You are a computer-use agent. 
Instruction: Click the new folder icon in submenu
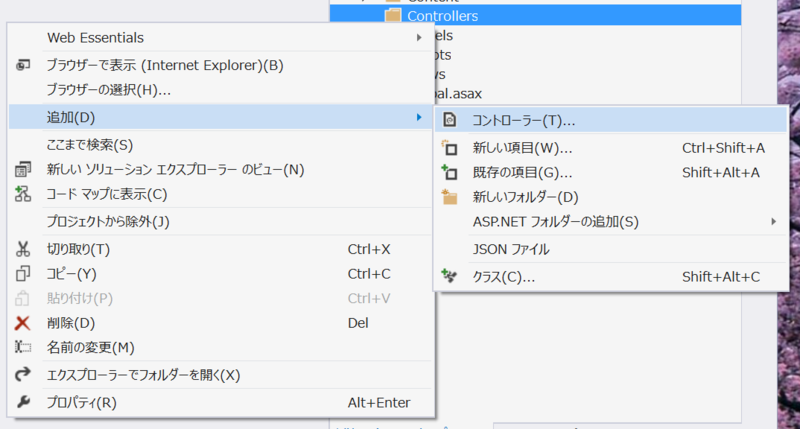[x=449, y=197]
